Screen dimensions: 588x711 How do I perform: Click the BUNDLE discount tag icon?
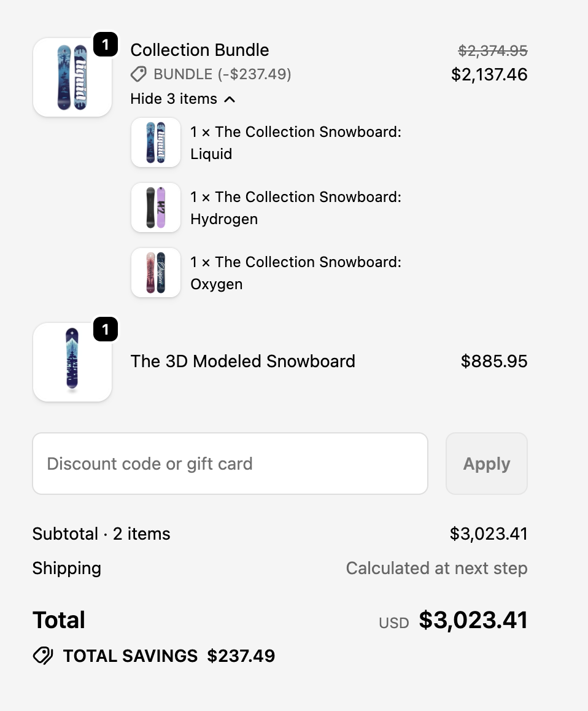click(x=137, y=75)
